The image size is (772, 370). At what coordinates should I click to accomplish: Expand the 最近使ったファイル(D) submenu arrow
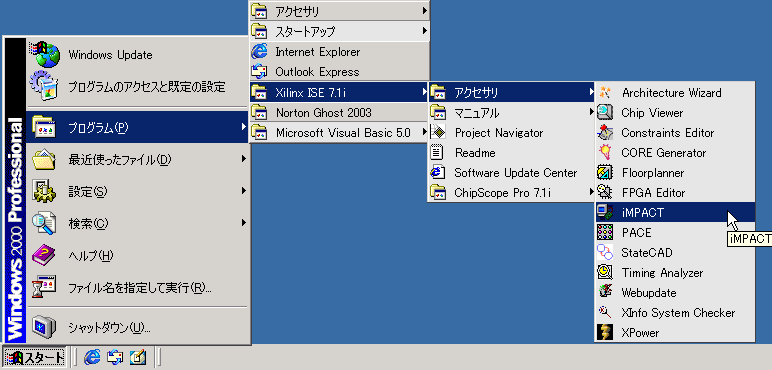coord(243,159)
